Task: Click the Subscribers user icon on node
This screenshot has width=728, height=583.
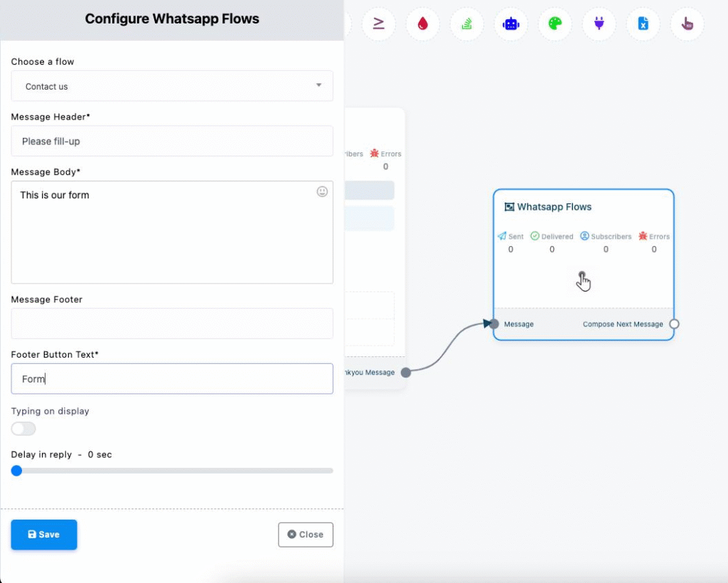Action: pyautogui.click(x=584, y=236)
